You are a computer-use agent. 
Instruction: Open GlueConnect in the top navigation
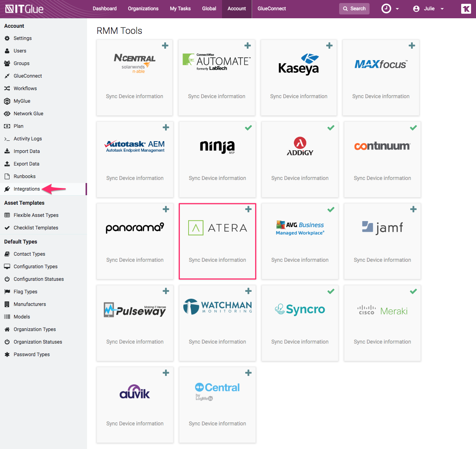tap(272, 8)
